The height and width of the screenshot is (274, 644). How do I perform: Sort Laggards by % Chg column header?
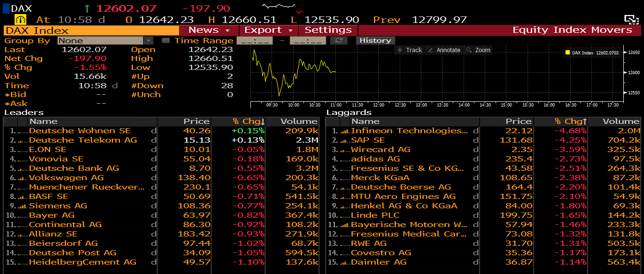[560, 122]
